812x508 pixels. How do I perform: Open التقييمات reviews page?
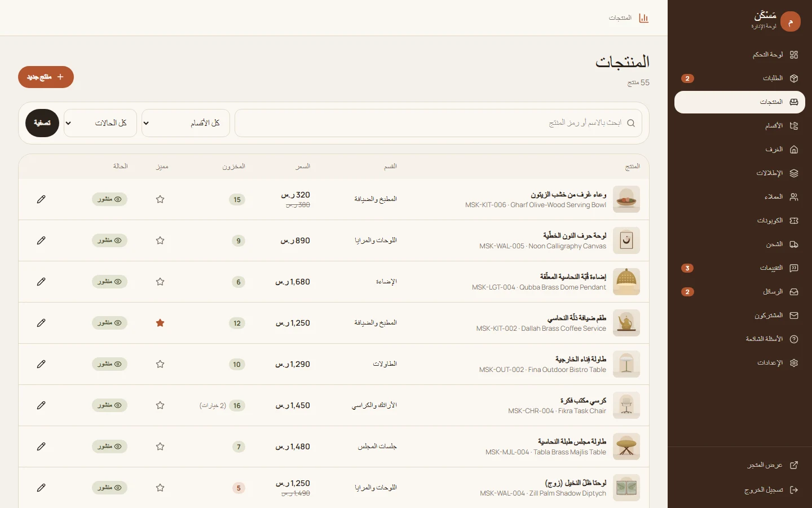(x=740, y=268)
